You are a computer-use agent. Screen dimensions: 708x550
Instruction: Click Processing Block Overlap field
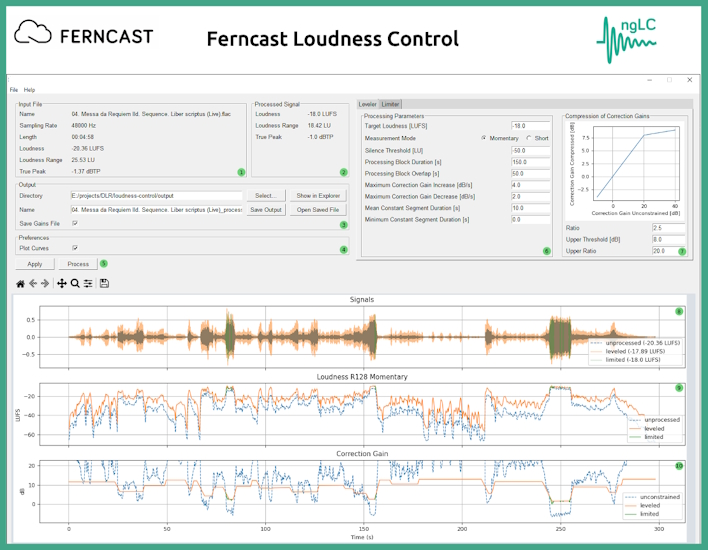531,173
